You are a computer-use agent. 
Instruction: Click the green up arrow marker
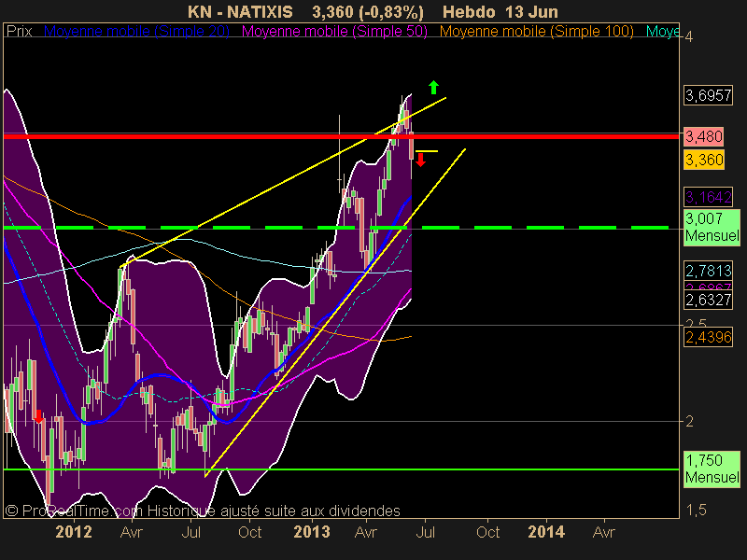click(x=433, y=87)
